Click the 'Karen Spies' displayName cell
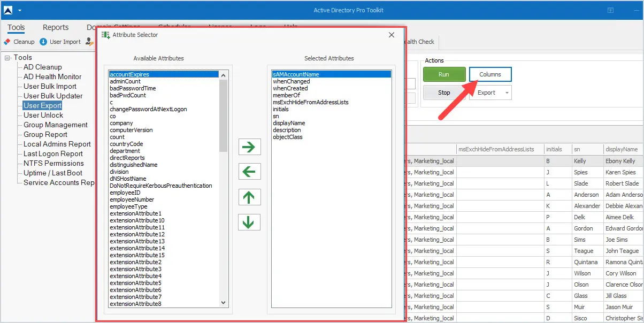The image size is (644, 323). tap(623, 172)
